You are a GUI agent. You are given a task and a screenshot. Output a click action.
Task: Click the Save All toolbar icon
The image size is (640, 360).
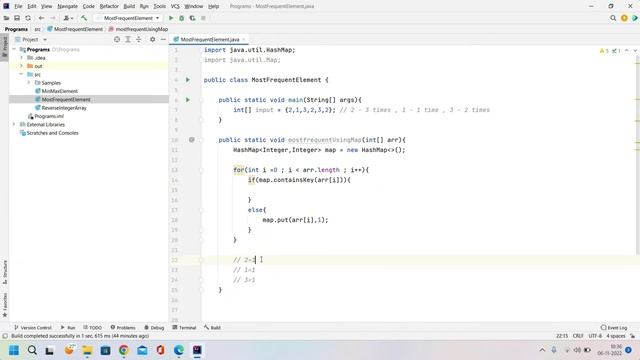point(17,18)
